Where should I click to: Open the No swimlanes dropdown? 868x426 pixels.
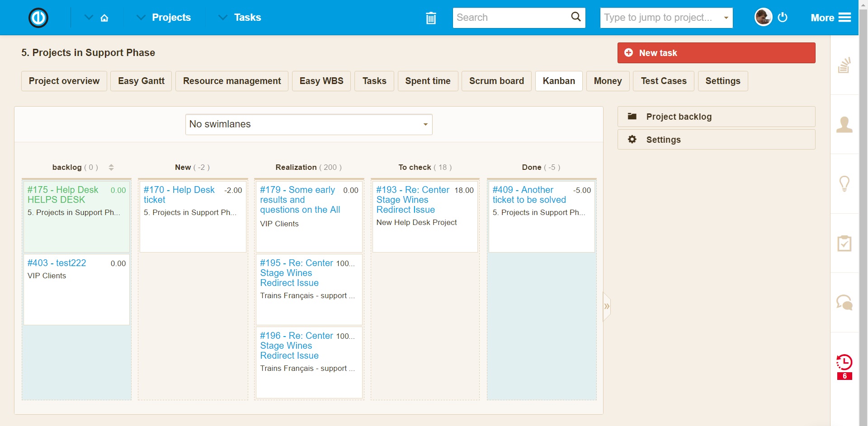click(x=309, y=124)
